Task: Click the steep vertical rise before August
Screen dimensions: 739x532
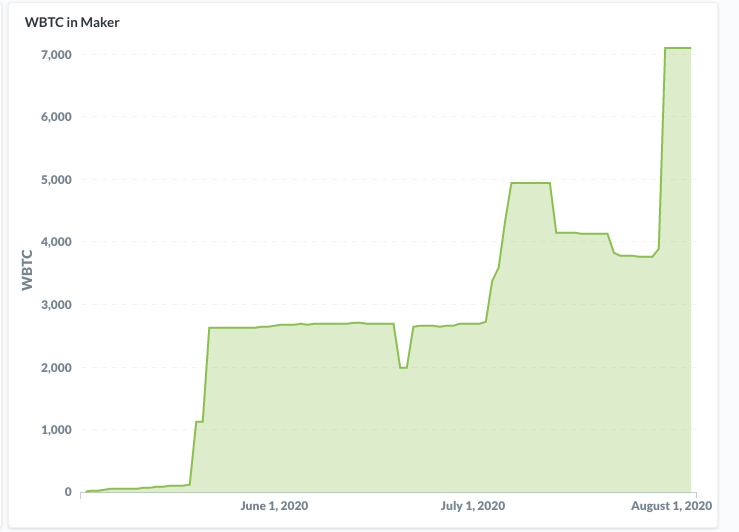Action: [x=662, y=150]
